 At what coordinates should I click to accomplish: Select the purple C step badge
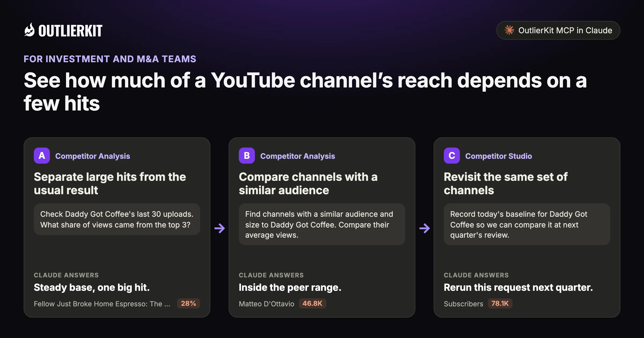[x=452, y=156]
